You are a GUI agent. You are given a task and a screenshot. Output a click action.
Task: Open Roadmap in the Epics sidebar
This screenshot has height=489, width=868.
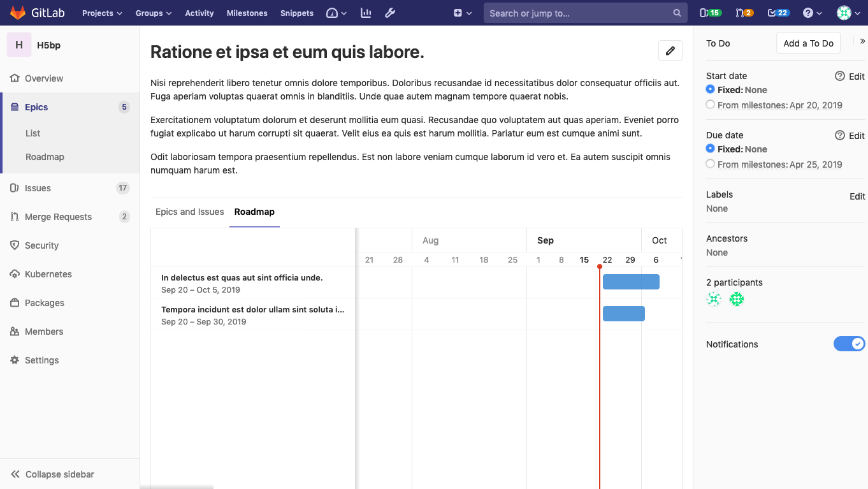click(45, 157)
